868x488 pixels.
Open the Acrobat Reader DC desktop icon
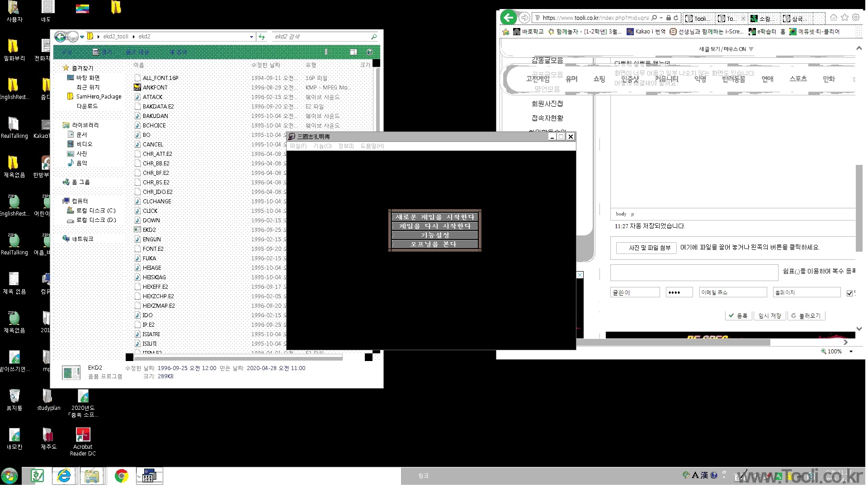pos(83,441)
